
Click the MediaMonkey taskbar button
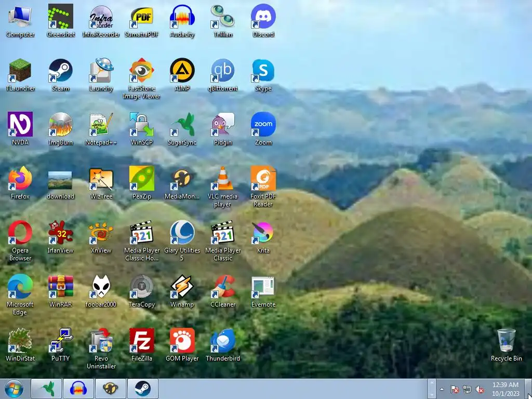111,389
